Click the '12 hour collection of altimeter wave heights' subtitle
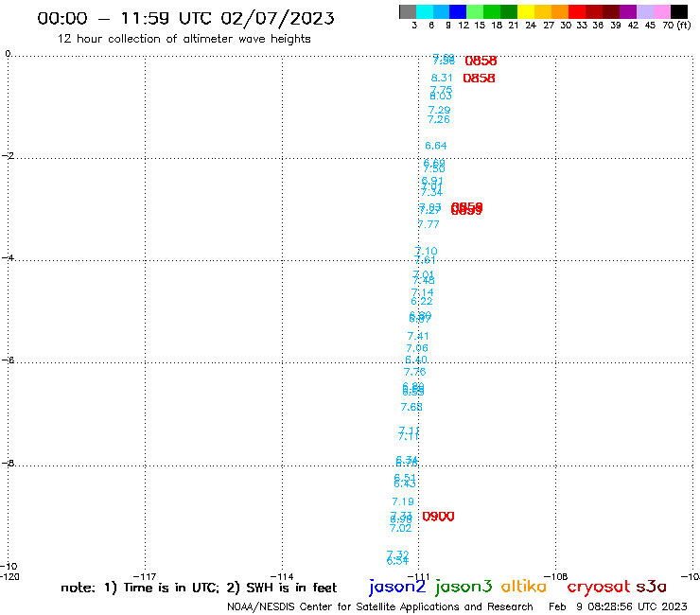Screen dimensions: 700x615 click(184, 39)
